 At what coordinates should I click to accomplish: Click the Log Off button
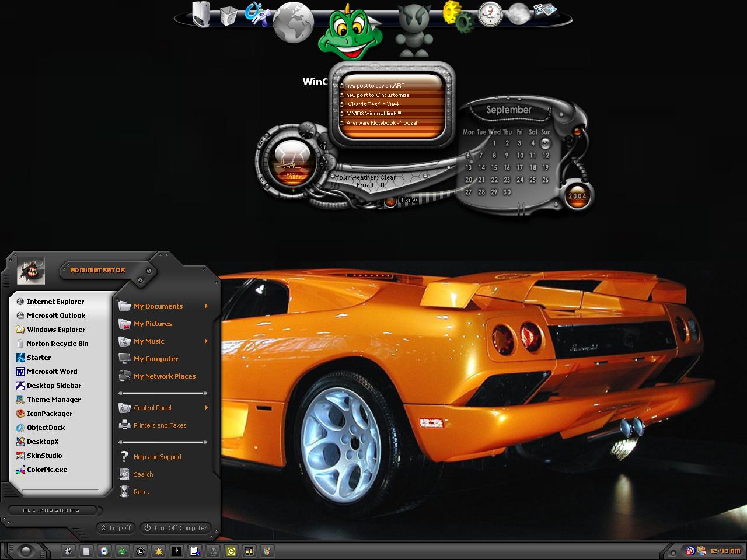click(x=116, y=528)
